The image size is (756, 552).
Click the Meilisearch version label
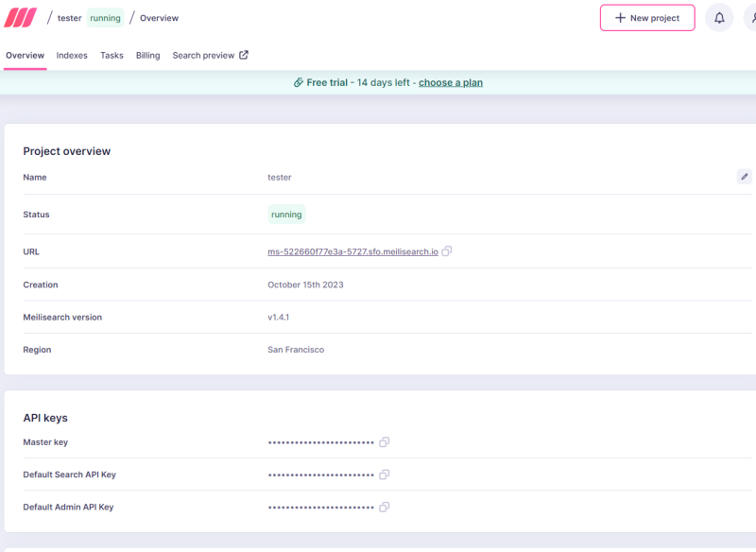(62, 318)
